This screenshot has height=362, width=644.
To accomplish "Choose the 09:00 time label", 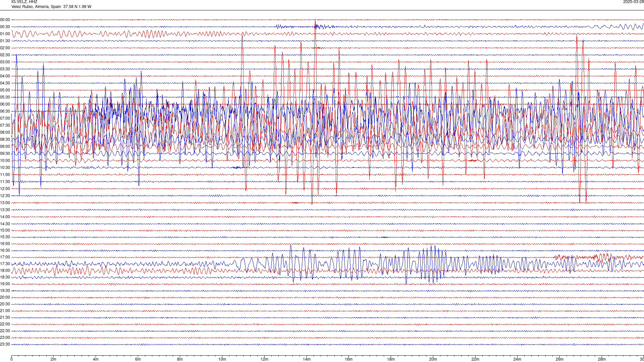I will click(x=5, y=146).
